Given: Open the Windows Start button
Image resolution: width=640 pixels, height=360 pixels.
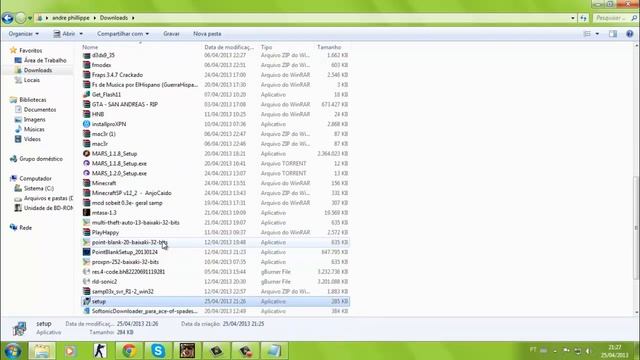Looking at the screenshot, I should pos(12,351).
